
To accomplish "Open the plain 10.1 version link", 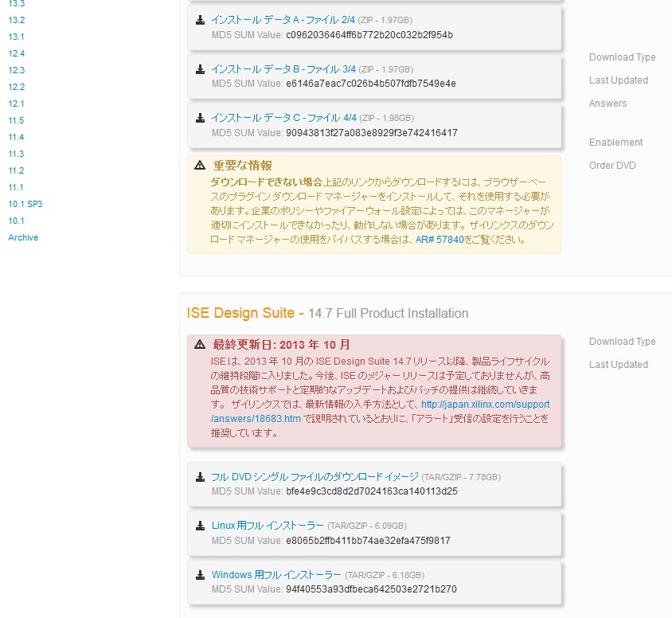I will coord(16,221).
